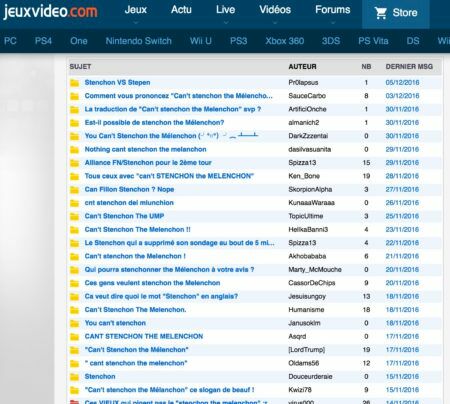Click folder icon beside 'Alliance FN/Stenchon' topic
The image size is (450, 404).
(74, 163)
